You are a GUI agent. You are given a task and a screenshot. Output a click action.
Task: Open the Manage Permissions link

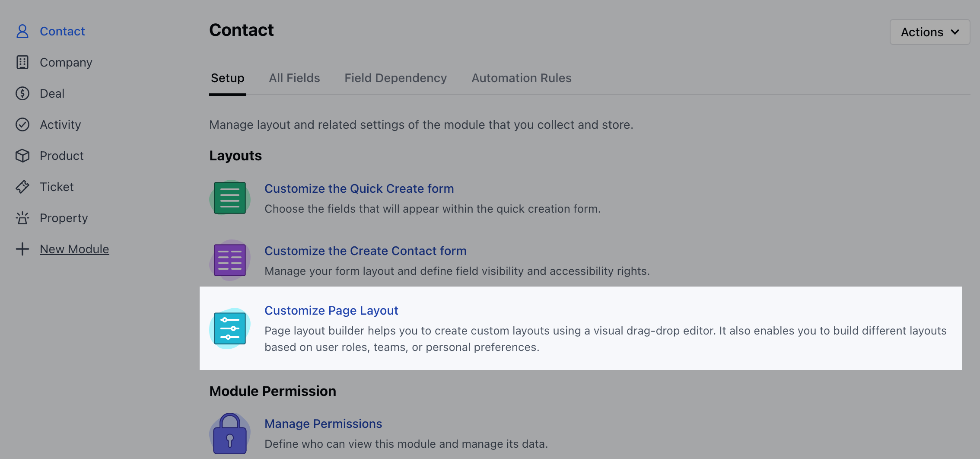tap(323, 424)
